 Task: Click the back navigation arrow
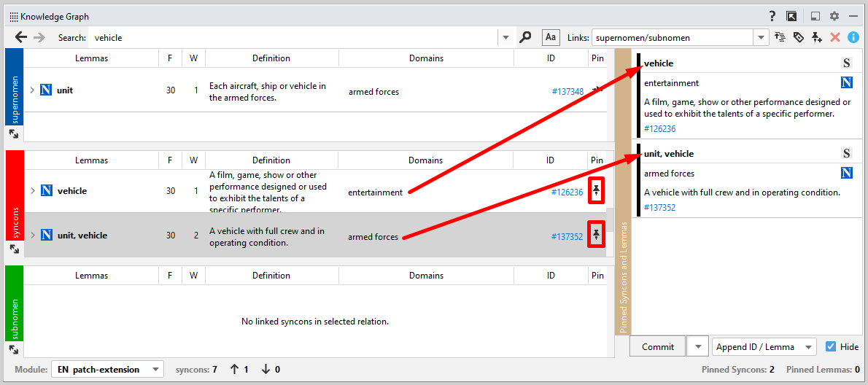(20, 37)
